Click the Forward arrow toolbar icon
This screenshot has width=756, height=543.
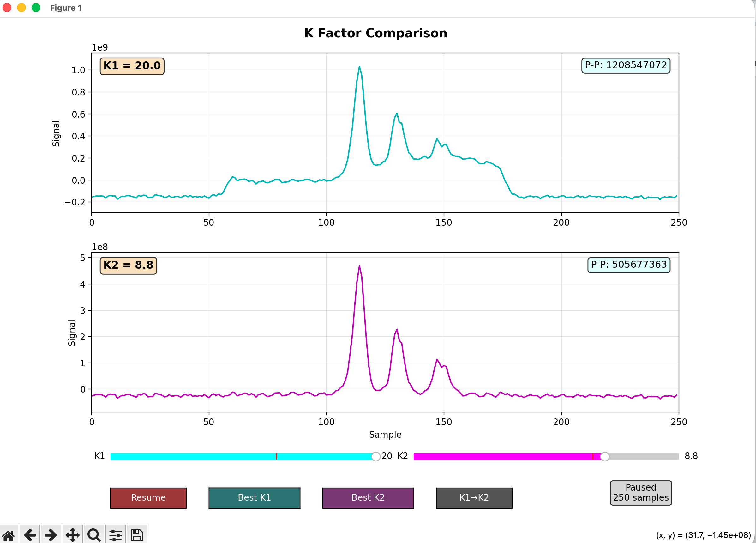coord(51,535)
